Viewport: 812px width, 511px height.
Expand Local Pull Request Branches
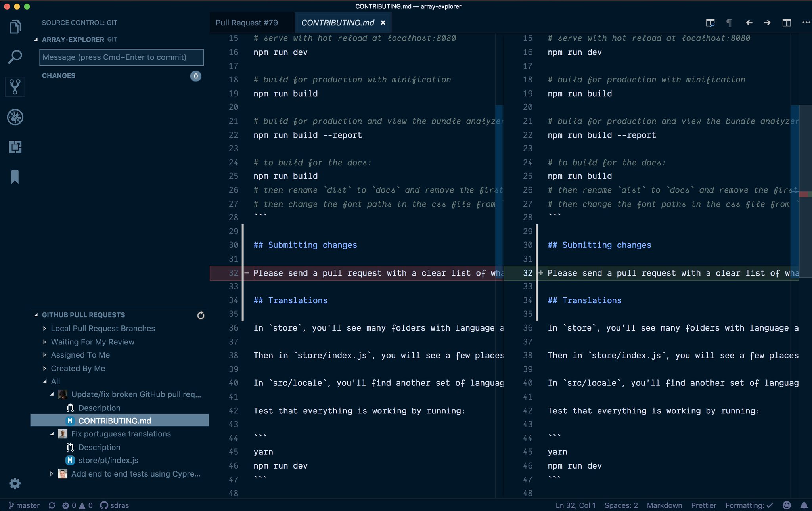(44, 329)
